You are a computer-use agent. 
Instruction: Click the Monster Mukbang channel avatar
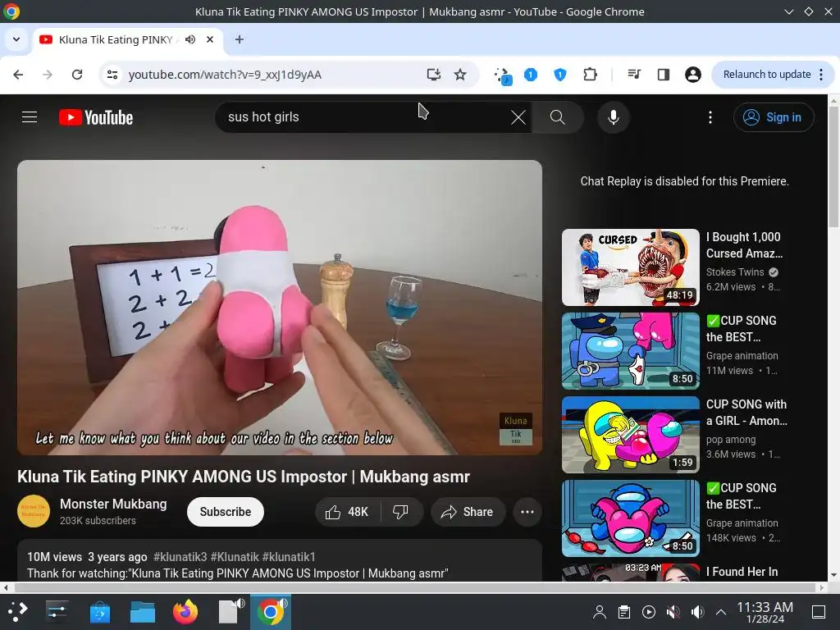click(x=34, y=511)
